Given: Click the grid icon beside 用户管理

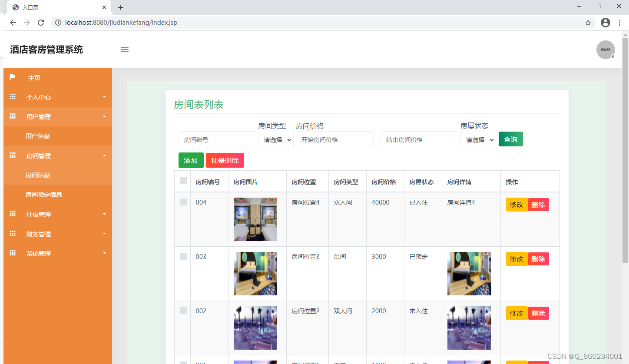Looking at the screenshot, I should click(x=13, y=116).
